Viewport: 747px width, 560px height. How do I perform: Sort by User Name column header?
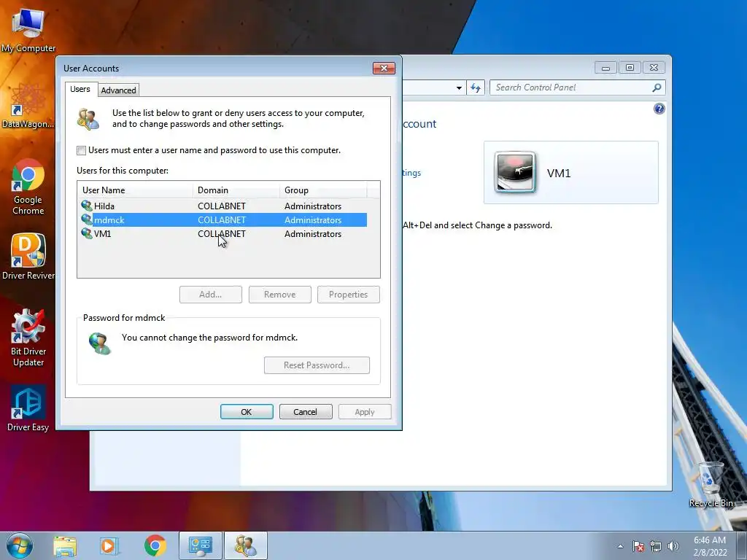[x=135, y=190]
